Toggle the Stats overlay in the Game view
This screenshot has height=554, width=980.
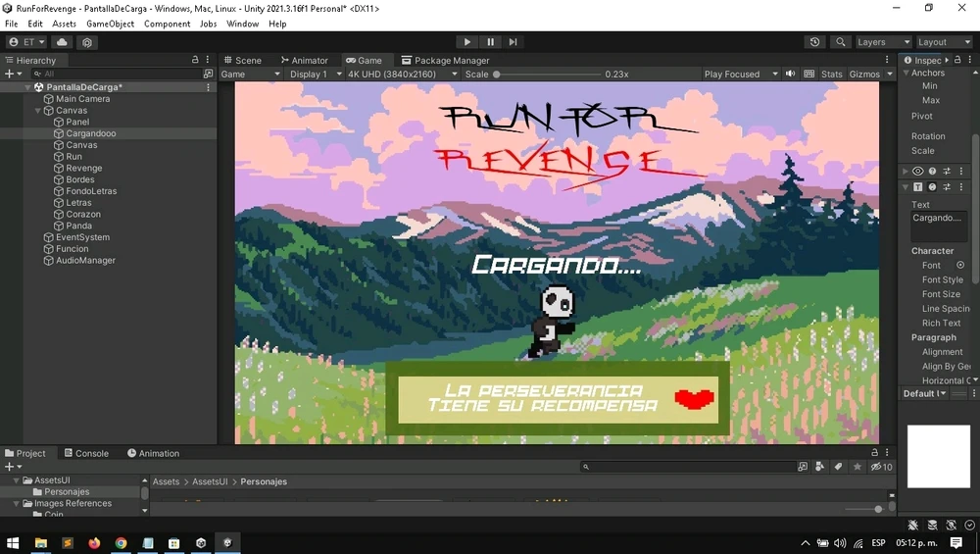click(831, 74)
